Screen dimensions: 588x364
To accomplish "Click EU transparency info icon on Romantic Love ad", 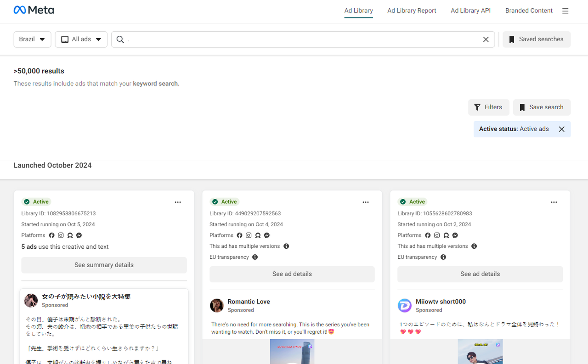I will point(255,258).
